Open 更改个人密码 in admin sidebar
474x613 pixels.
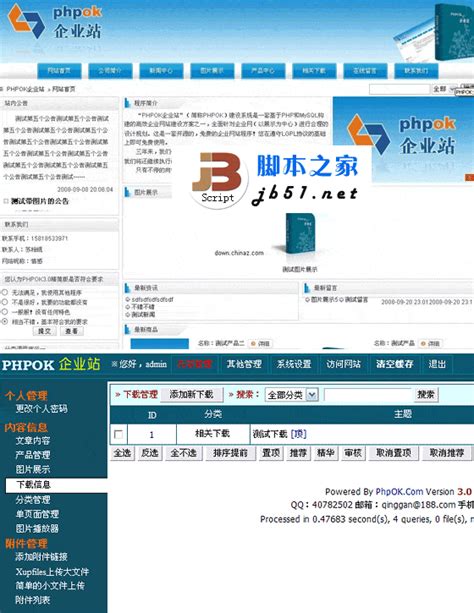(41, 409)
